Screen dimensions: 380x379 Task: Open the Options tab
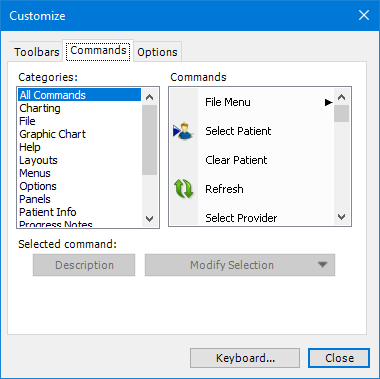[x=157, y=52]
